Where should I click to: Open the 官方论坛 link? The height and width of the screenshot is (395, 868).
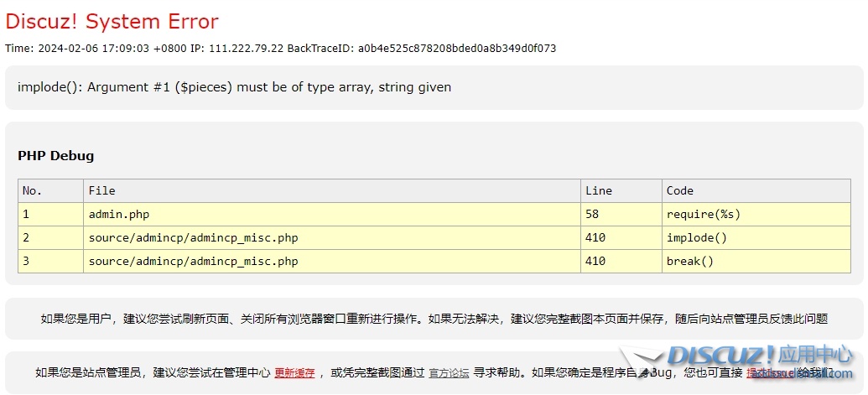(x=449, y=373)
